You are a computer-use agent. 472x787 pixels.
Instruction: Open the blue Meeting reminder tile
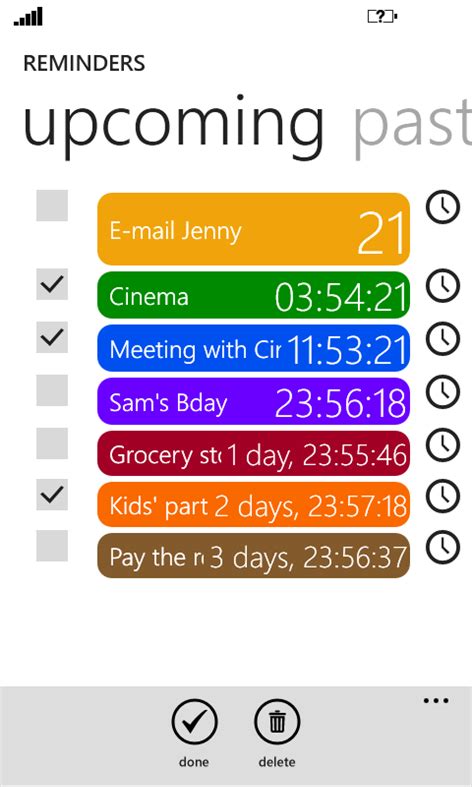point(254,348)
